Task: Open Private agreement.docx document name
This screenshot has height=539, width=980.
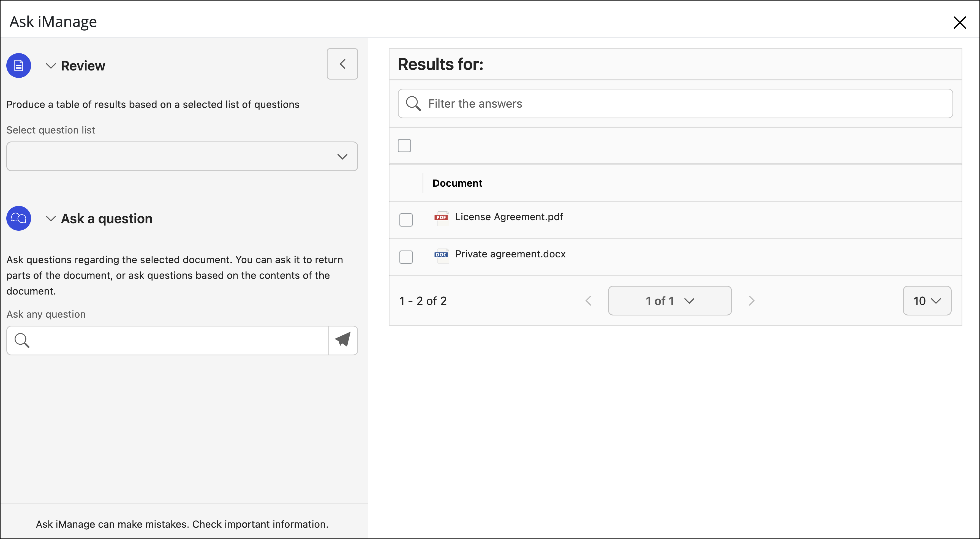Action: (x=510, y=254)
